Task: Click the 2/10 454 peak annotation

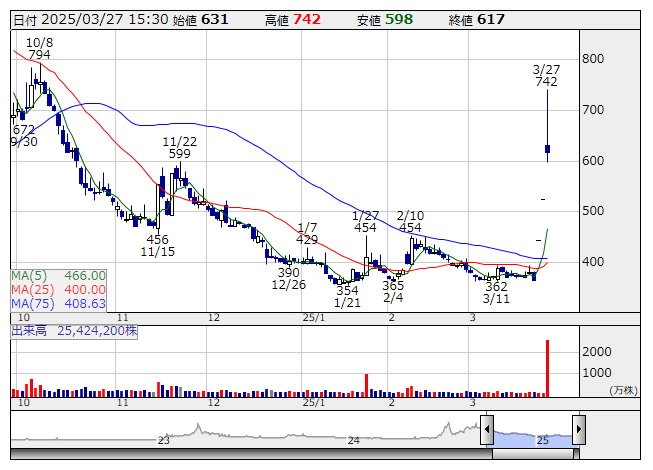Action: pos(410,221)
